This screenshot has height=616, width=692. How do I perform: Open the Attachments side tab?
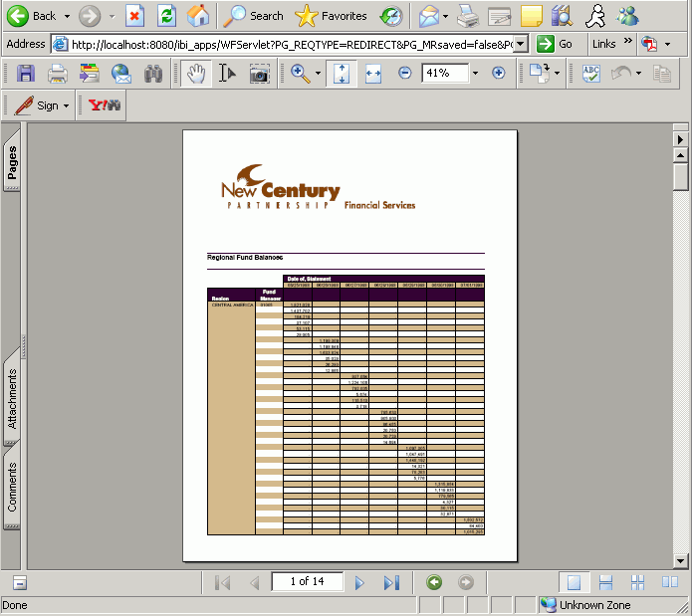pyautogui.click(x=12, y=398)
